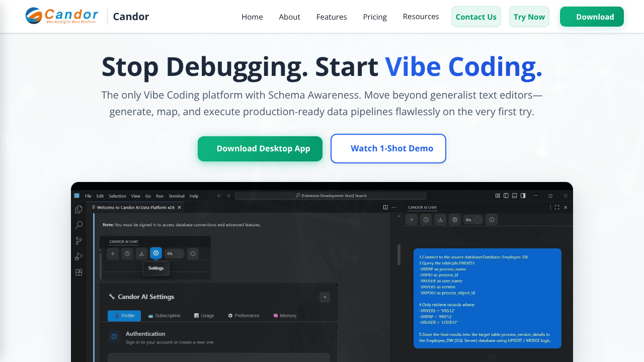
Task: Click the split editor icon
Action: pyautogui.click(x=385, y=207)
